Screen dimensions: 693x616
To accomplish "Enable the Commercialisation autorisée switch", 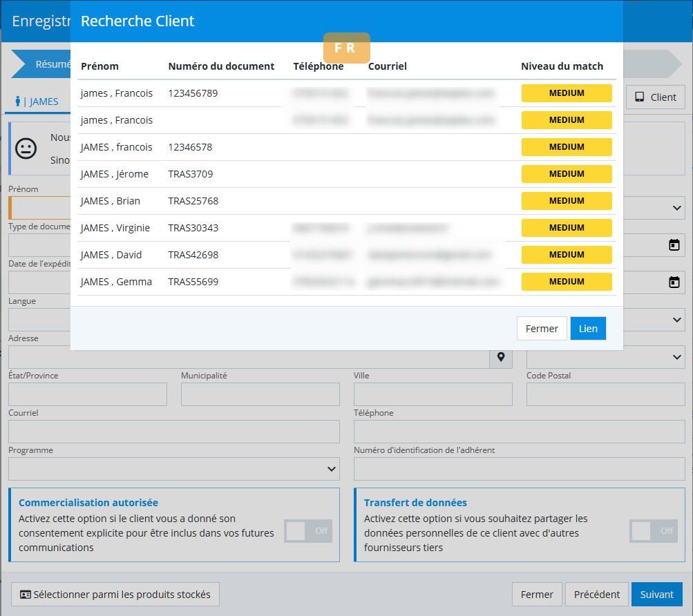I will [307, 531].
